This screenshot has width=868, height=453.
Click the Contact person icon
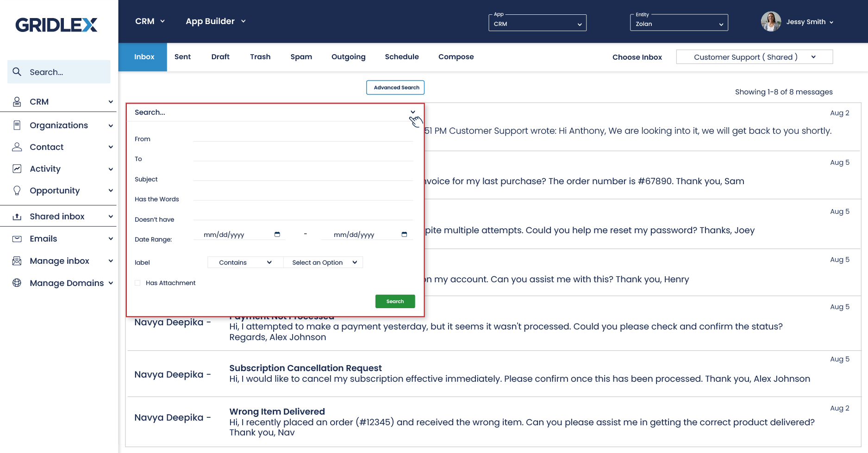pyautogui.click(x=17, y=147)
